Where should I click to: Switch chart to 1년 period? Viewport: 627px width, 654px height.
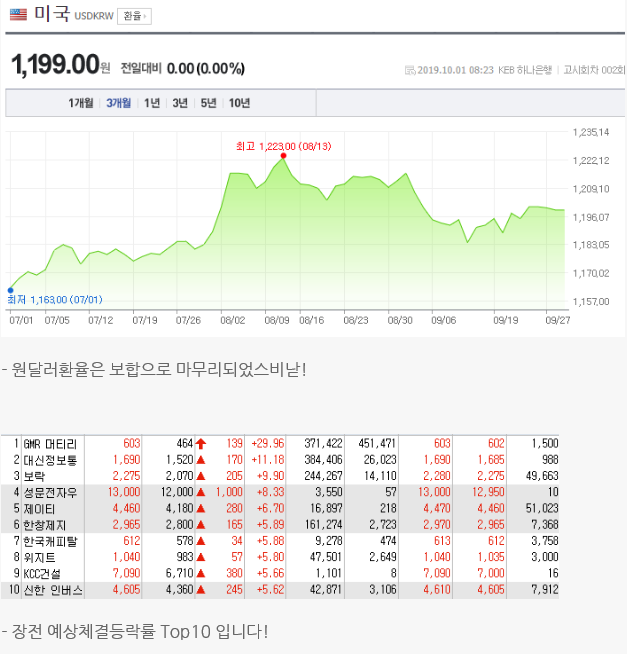pos(152,103)
